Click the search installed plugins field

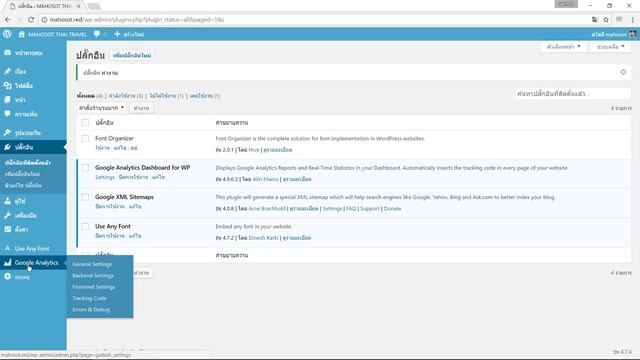[x=573, y=93]
